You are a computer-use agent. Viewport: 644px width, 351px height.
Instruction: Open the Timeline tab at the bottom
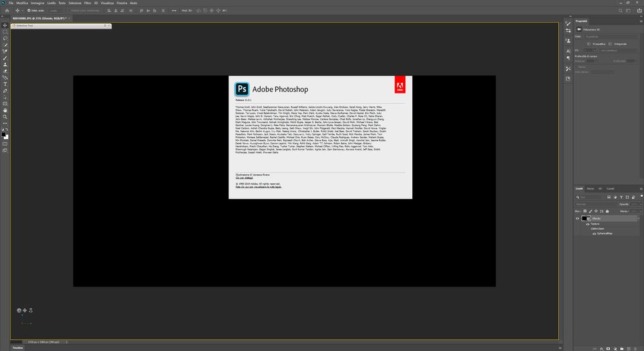click(17, 348)
